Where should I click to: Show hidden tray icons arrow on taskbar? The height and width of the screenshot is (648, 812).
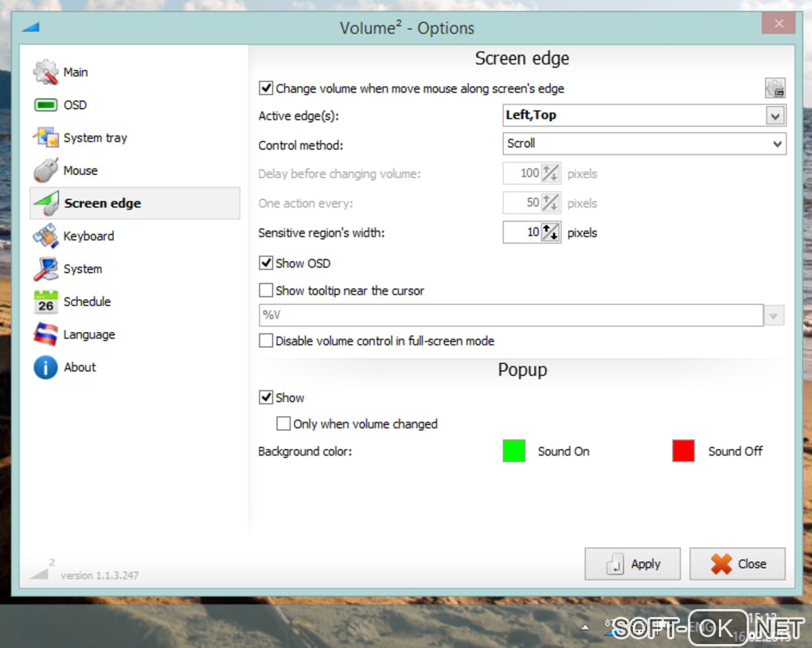(585, 627)
